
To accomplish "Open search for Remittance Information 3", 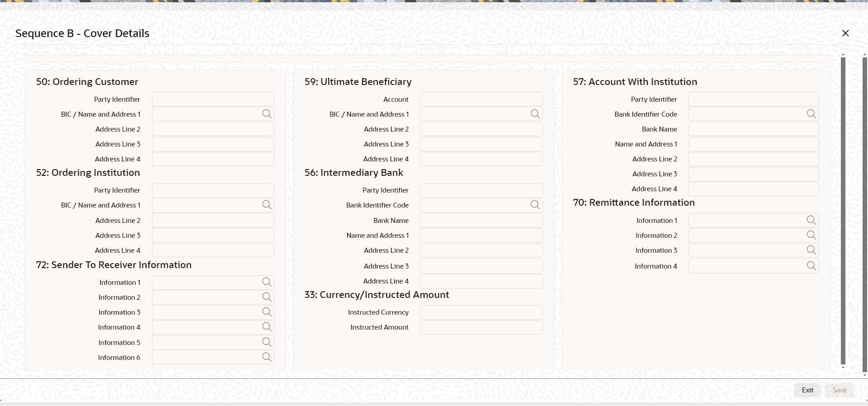I will 811,250.
